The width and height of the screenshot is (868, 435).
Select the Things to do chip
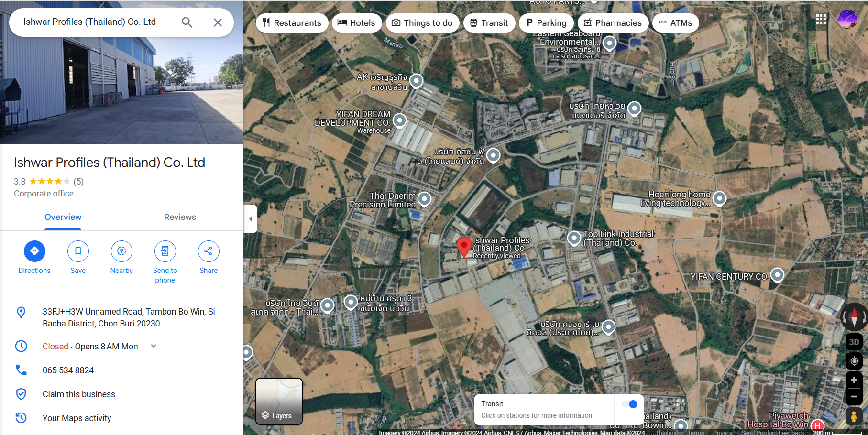(422, 23)
